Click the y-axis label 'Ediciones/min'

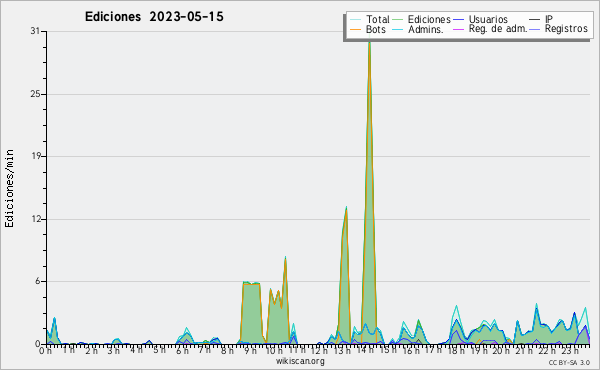click(x=9, y=189)
